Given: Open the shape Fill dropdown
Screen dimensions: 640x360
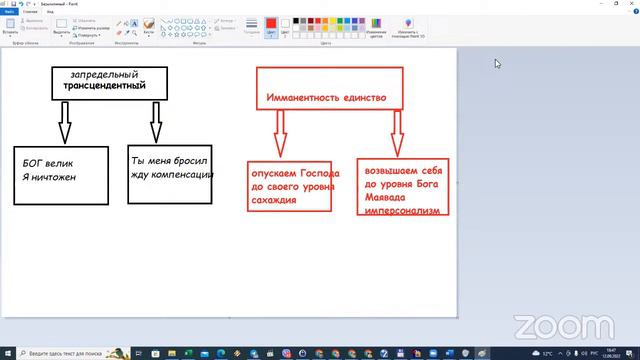Looking at the screenshot, I should point(225,28).
